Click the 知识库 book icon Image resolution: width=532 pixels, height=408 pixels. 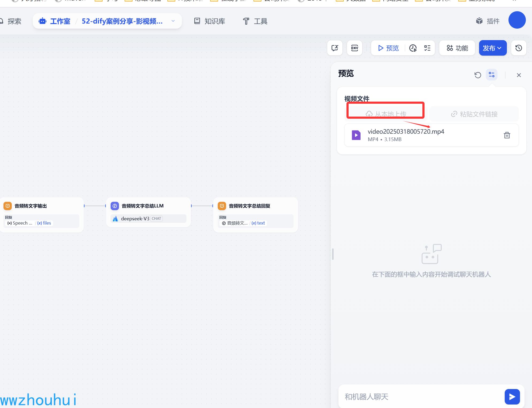(197, 21)
